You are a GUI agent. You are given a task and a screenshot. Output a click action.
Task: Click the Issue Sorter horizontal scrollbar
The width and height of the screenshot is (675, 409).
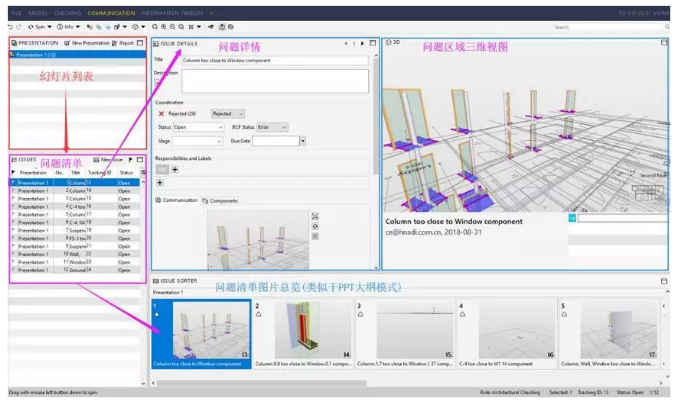tap(262, 383)
